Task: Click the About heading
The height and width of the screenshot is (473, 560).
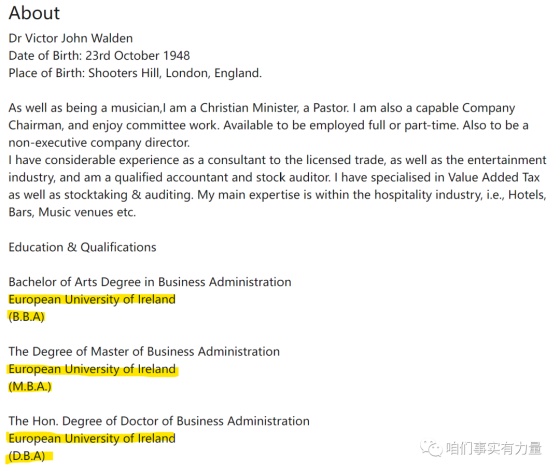Action: point(34,13)
